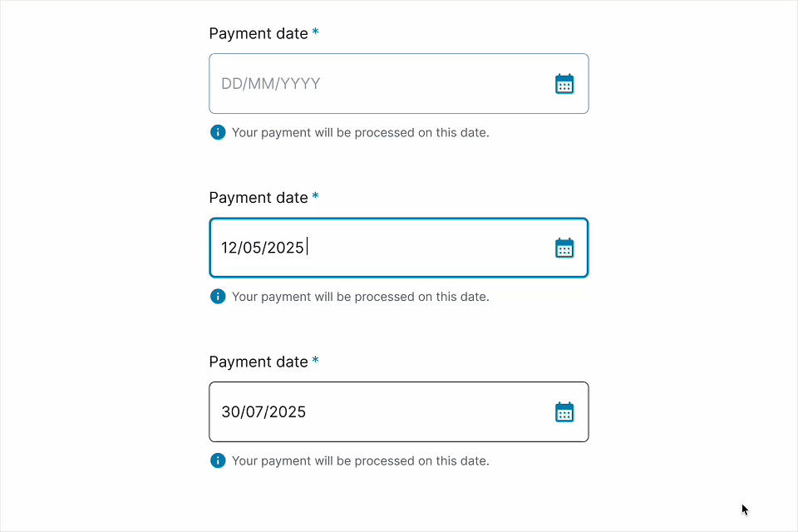Screen dimensions: 798x532
Task: Select the date text 12/05/2025
Action: coord(263,247)
